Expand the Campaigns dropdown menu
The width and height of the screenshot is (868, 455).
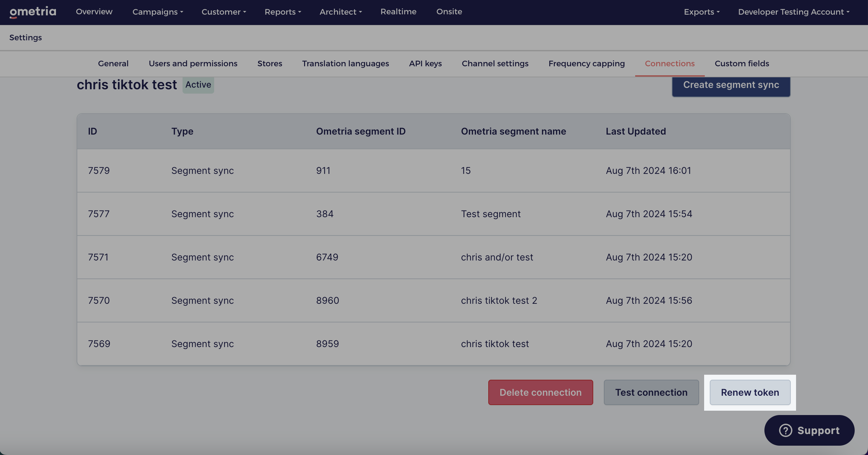coord(158,12)
